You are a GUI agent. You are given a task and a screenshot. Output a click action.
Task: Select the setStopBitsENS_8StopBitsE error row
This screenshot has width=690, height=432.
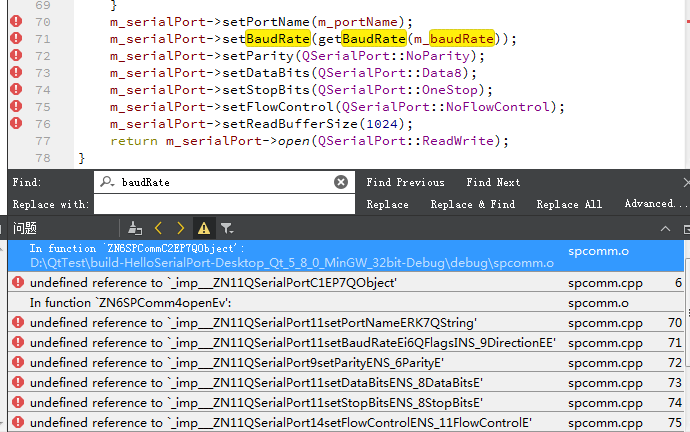click(345, 403)
